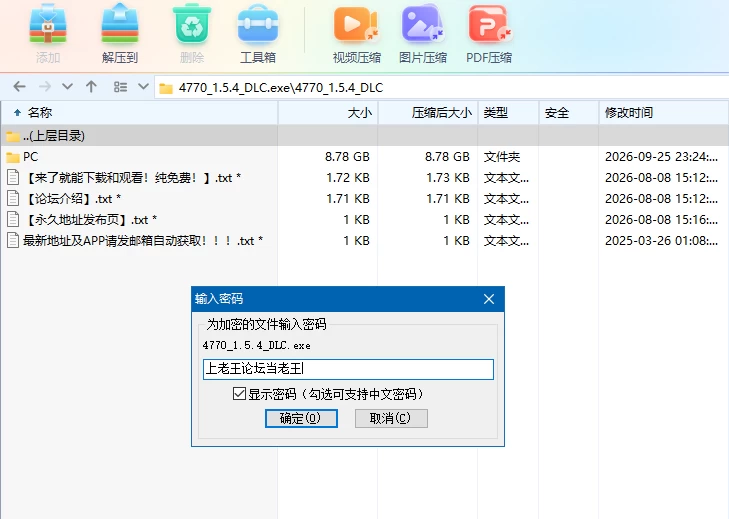Viewport: 729px width, 519px height.
Task: Toggle 显示密码 show password checkbox
Action: pos(239,394)
